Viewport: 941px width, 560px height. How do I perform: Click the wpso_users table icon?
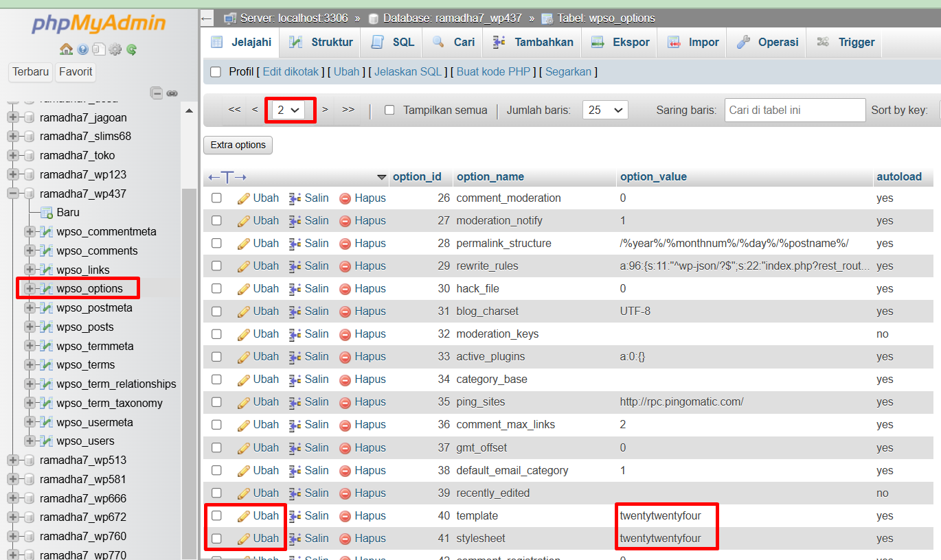[46, 441]
